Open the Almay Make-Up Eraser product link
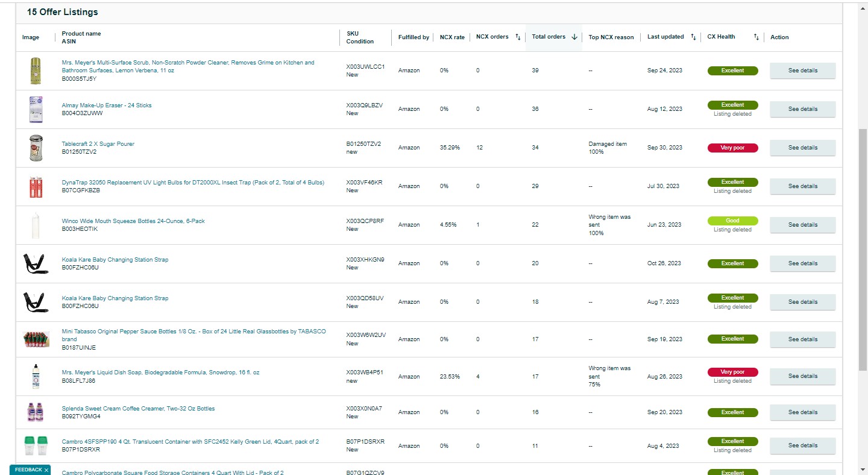868x475 pixels. [107, 105]
